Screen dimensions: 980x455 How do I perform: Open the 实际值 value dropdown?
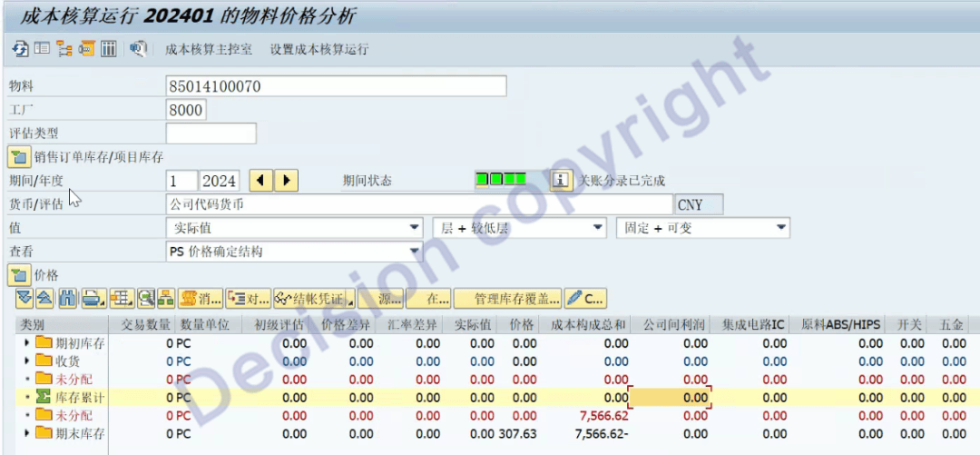tap(415, 228)
